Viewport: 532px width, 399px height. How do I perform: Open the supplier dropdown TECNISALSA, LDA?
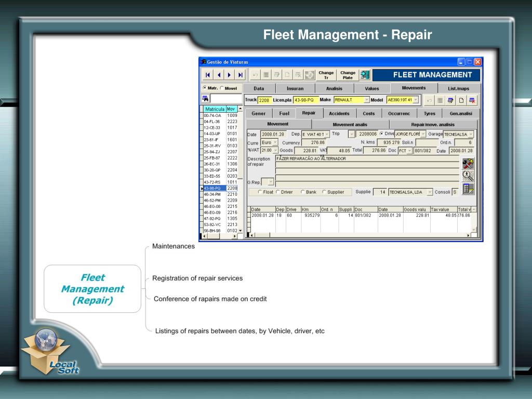[430, 192]
